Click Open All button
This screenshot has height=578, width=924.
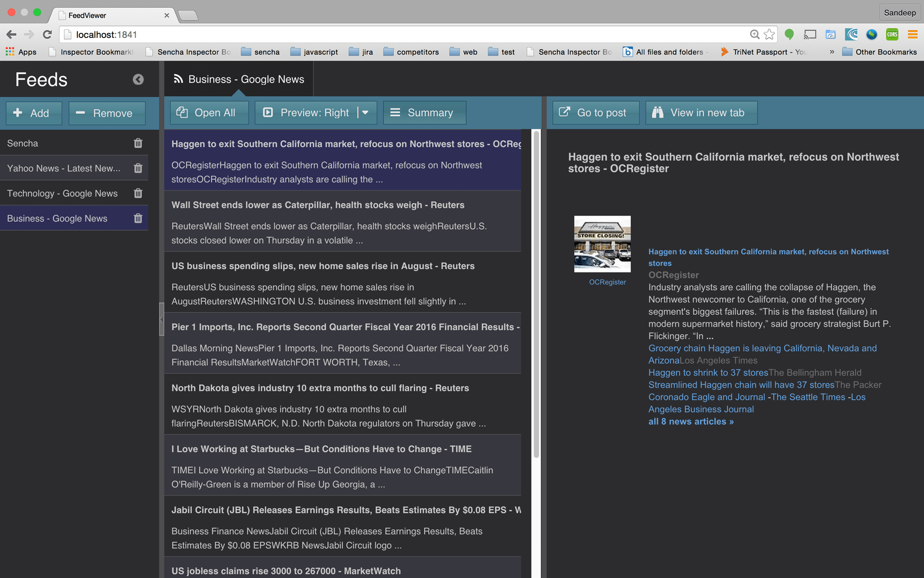(209, 112)
